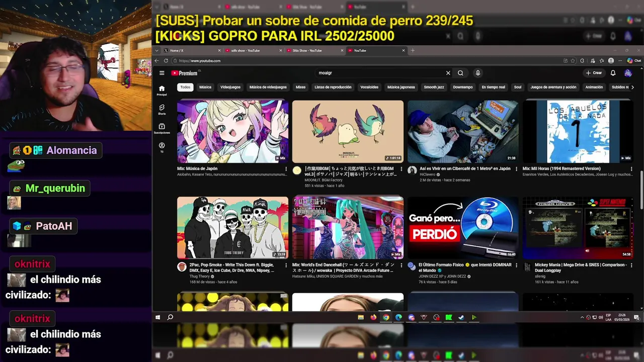Select the Todos filter chip
The image size is (644, 362).
click(186, 87)
